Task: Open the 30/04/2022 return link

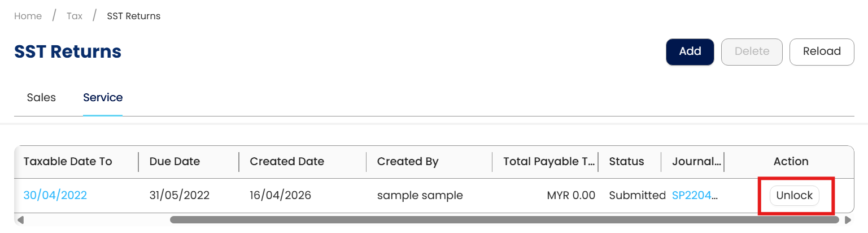Action: [x=55, y=196]
